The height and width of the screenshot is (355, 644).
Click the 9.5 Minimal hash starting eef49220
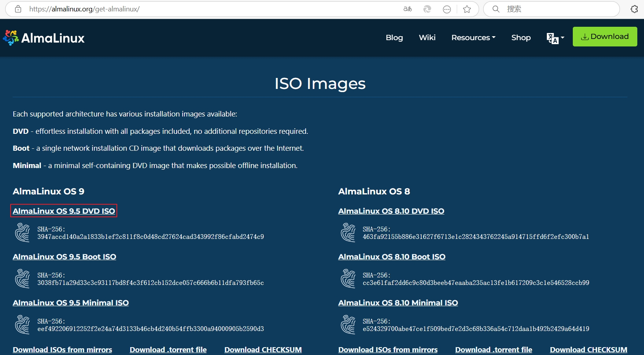click(x=151, y=329)
